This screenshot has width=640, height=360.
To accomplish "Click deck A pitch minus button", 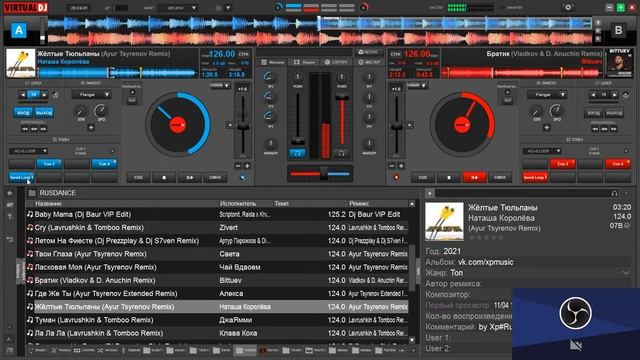I will pyautogui.click(x=238, y=166).
